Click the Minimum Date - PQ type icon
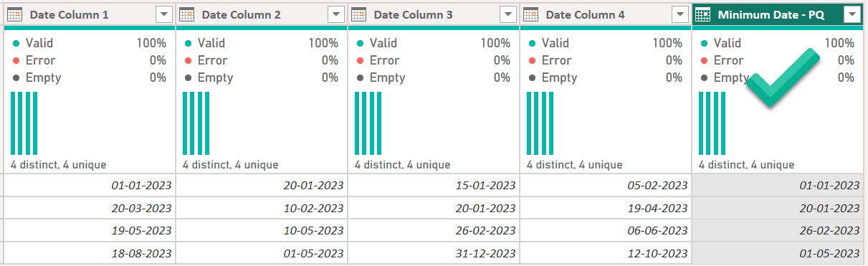The width and height of the screenshot is (868, 266). click(x=703, y=14)
